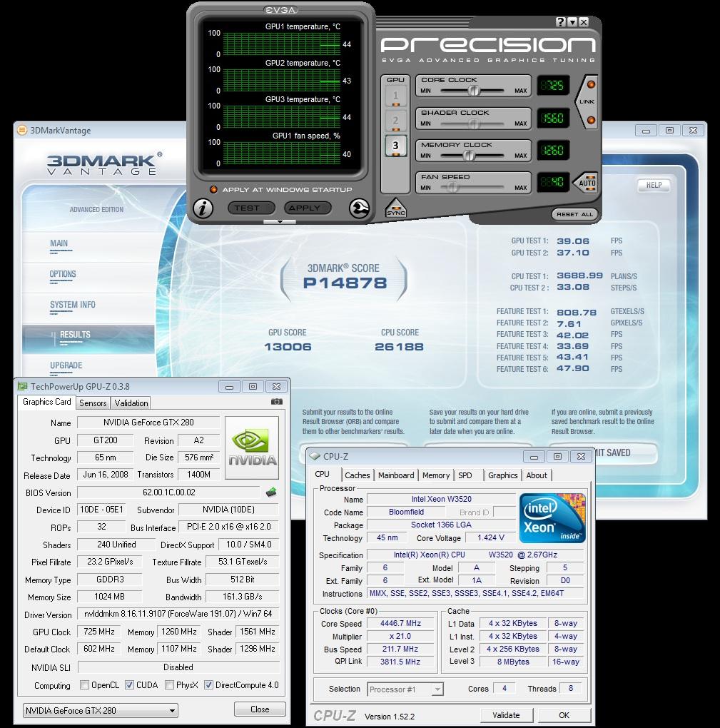Minimize the GPU-Z window

pyautogui.click(x=229, y=386)
